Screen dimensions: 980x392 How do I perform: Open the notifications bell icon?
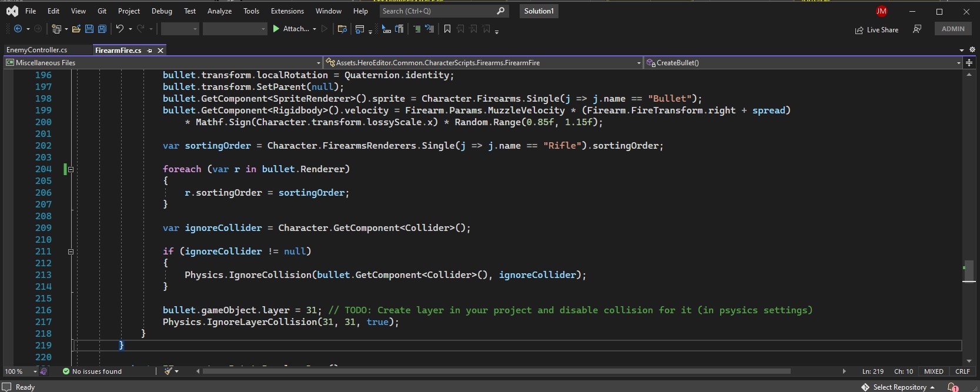point(953,387)
